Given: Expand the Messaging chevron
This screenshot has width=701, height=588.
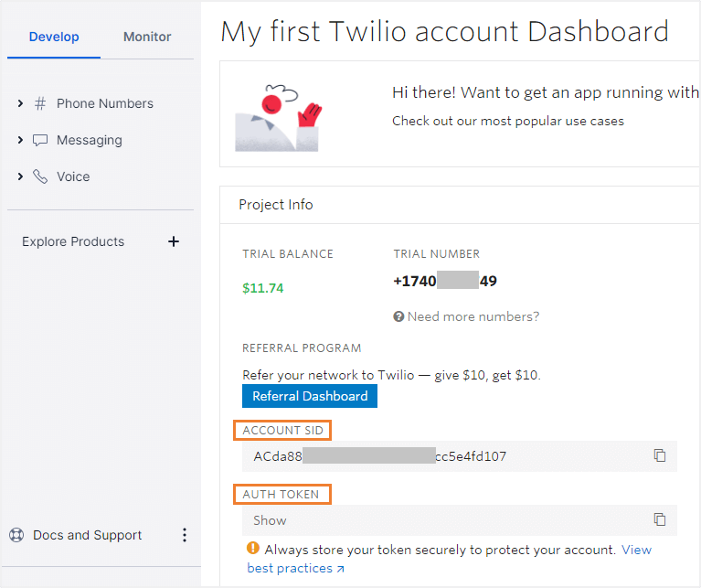Looking at the screenshot, I should pos(20,140).
